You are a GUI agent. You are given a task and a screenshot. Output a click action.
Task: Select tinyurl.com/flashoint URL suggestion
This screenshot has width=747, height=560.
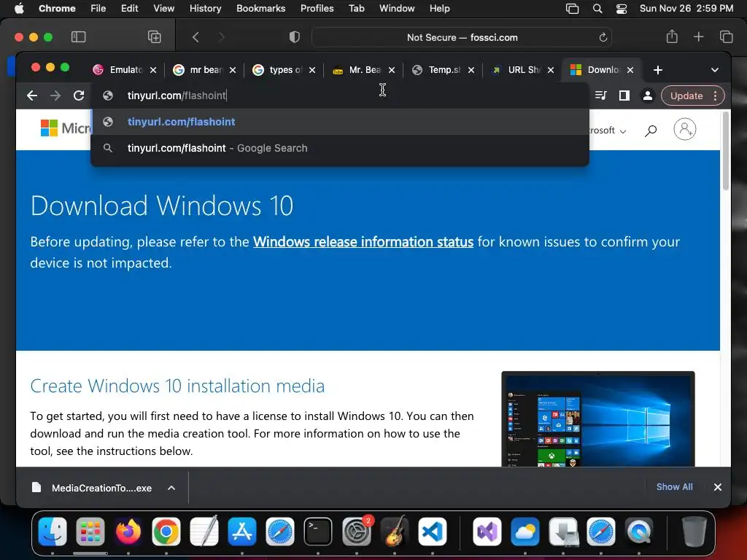(x=340, y=122)
